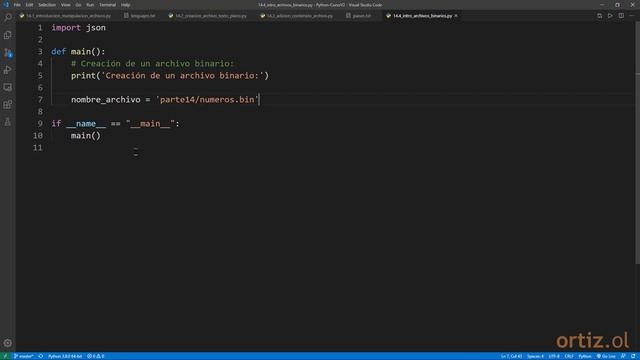Click 'json' on line 1
This screenshot has height=360, width=640.
[x=96, y=28]
